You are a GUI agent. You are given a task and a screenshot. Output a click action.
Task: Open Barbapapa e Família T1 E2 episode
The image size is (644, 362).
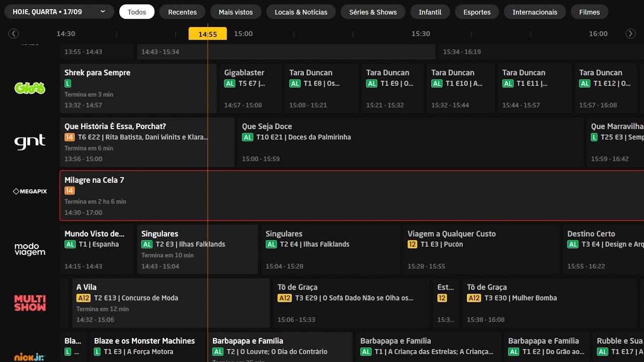(x=546, y=347)
